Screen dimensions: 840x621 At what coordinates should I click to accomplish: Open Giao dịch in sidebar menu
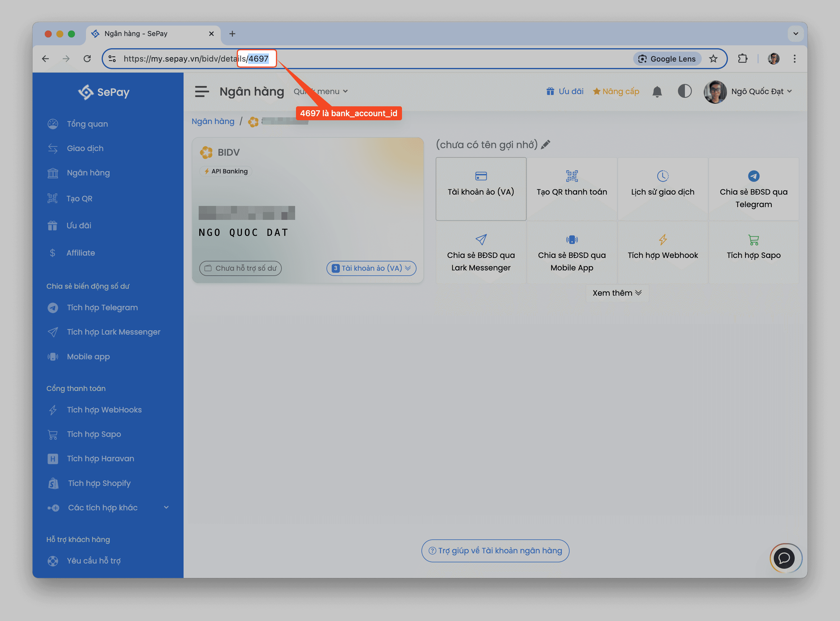tap(85, 148)
